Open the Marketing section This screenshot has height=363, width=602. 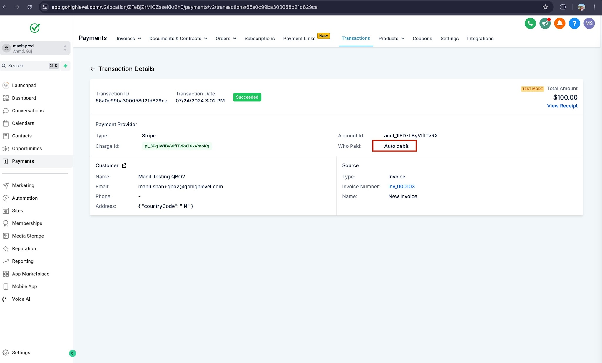coord(23,186)
